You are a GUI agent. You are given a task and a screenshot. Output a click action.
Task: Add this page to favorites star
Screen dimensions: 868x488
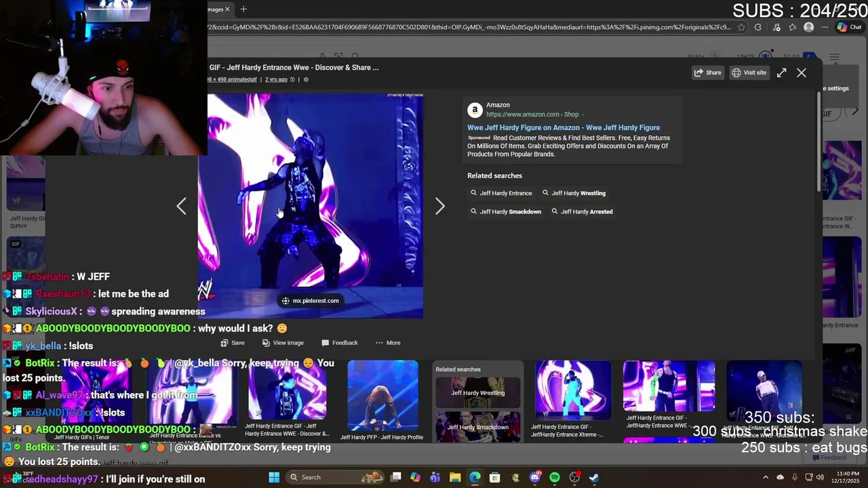pos(741,27)
